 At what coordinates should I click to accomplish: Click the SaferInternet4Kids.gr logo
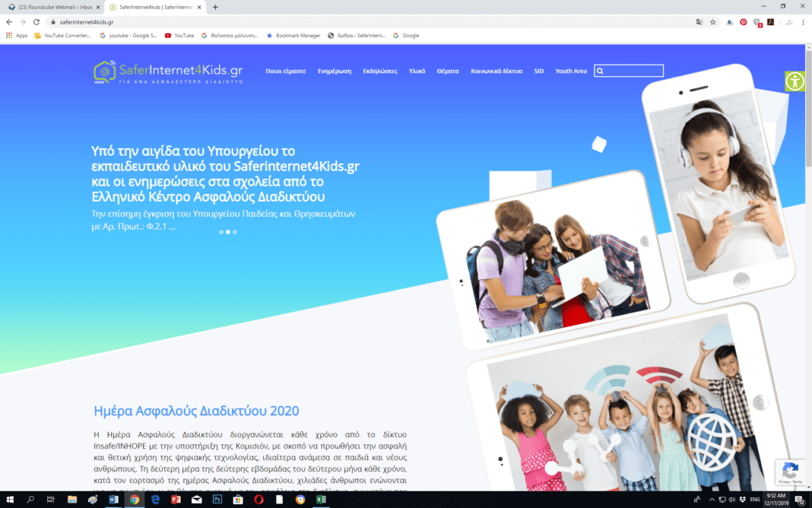pyautogui.click(x=168, y=71)
